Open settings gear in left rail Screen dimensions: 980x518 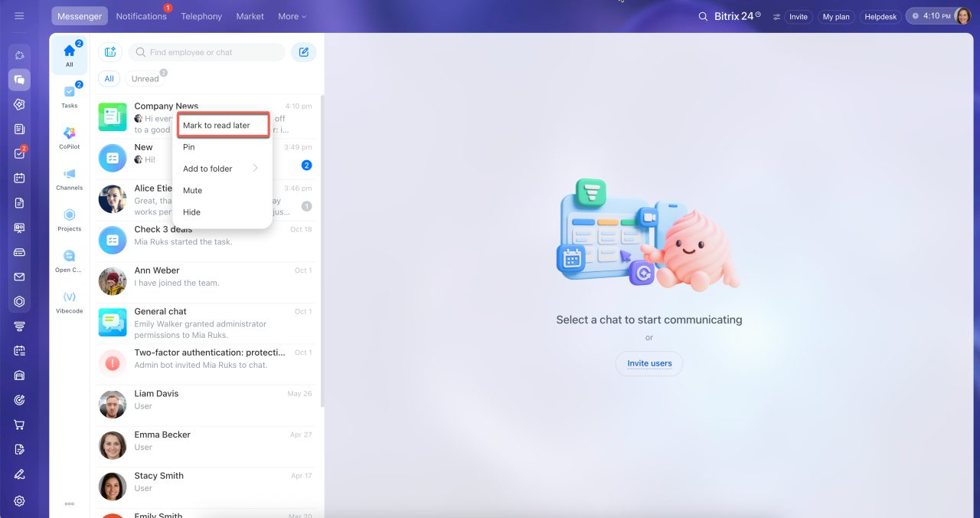[x=20, y=500]
